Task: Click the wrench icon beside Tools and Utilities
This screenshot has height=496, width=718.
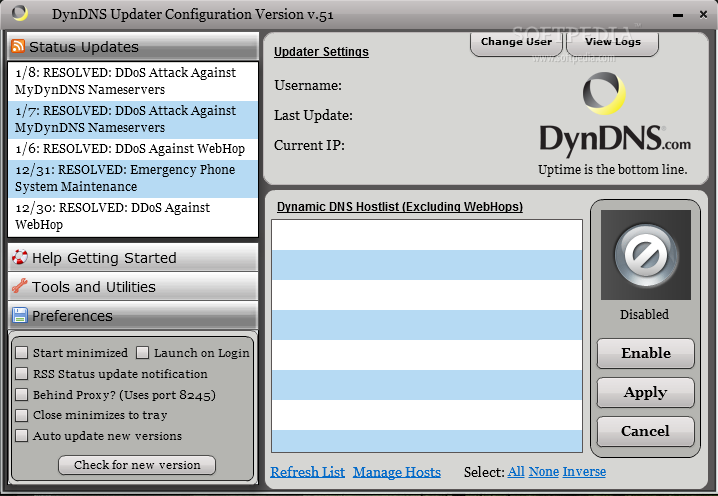Action: tap(20, 286)
